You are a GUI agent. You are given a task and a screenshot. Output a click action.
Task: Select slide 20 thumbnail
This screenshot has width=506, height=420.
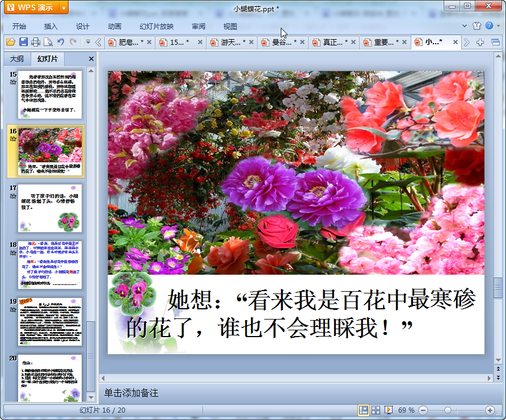tap(50, 379)
